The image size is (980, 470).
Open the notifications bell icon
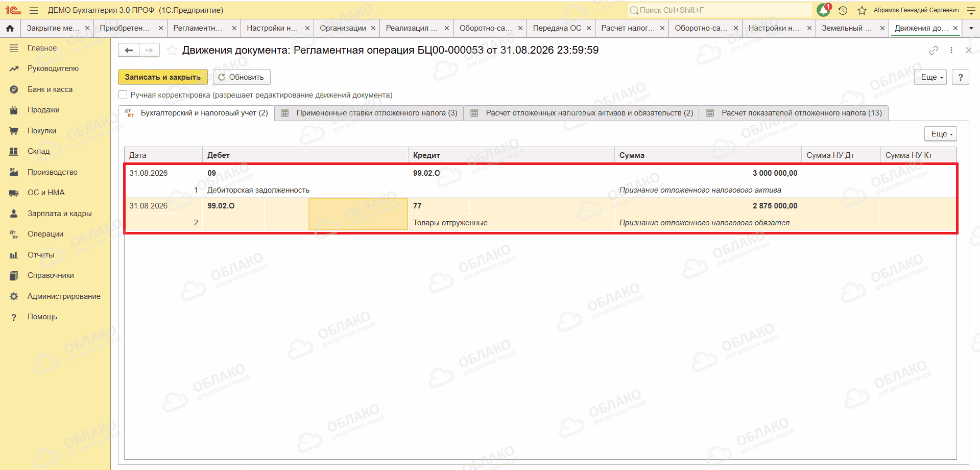(823, 10)
